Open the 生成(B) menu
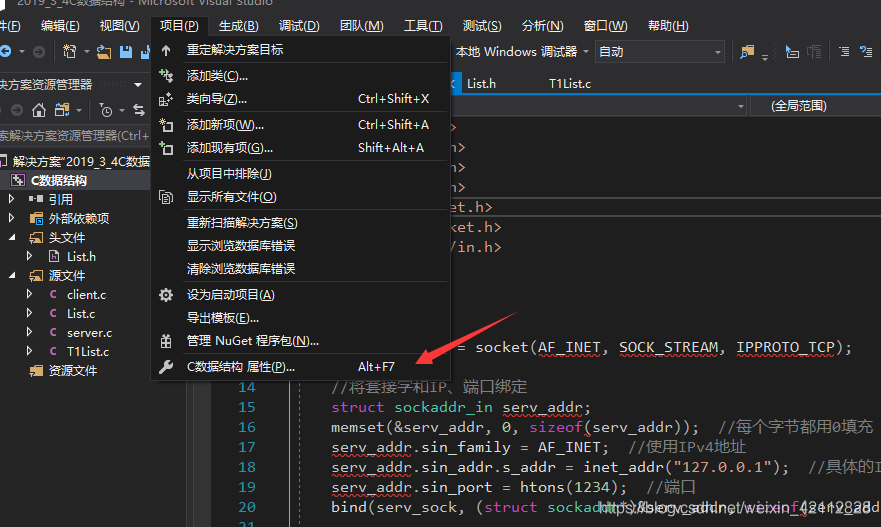The image size is (881, 527). tap(239, 26)
